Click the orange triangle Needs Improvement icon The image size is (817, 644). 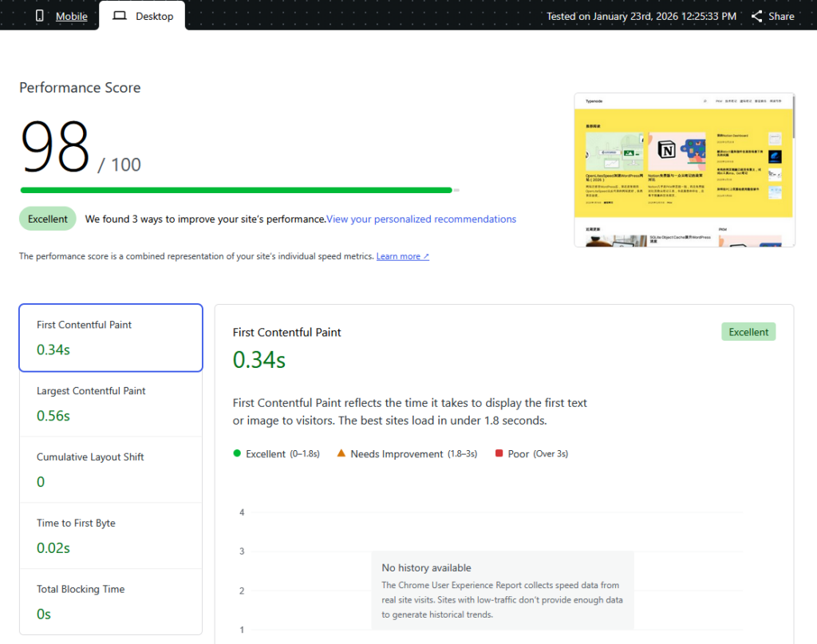(x=341, y=453)
